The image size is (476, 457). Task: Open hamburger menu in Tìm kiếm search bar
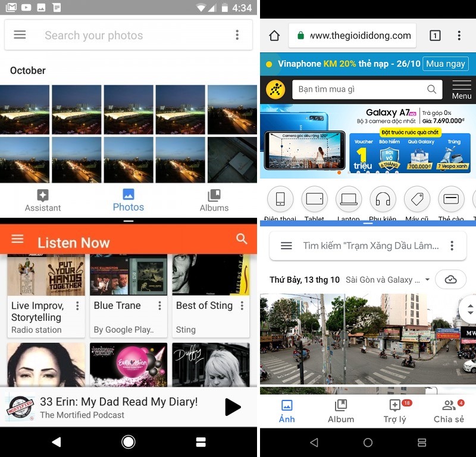pyautogui.click(x=286, y=245)
